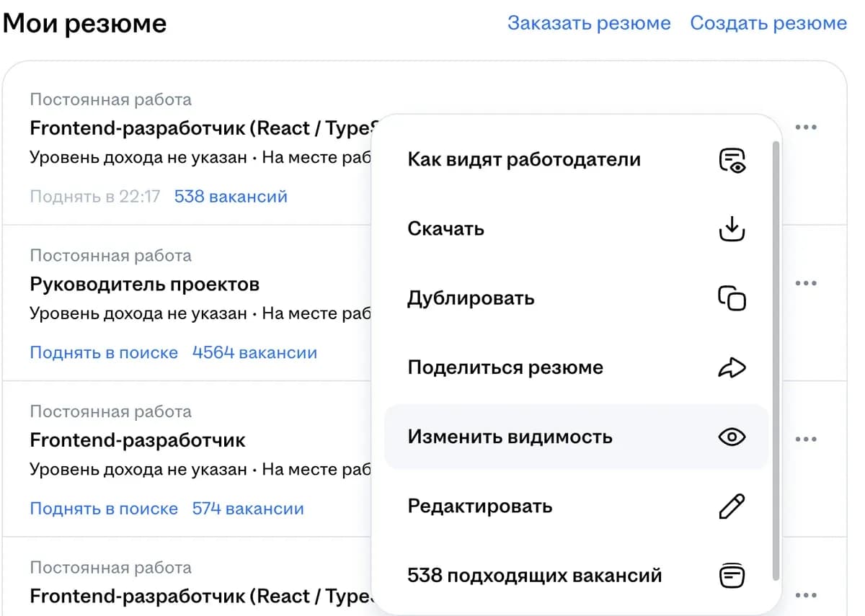Choose 'Дублировать' from the menu

(x=577, y=298)
